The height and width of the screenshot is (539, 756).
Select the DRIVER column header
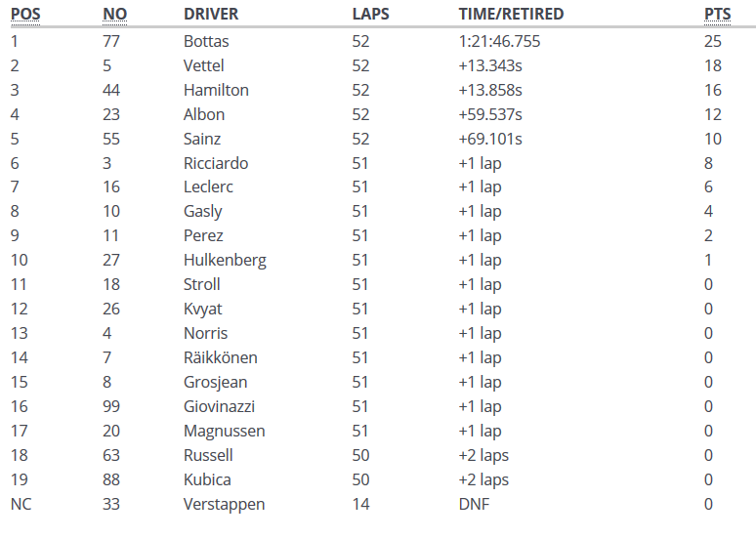[x=211, y=15]
